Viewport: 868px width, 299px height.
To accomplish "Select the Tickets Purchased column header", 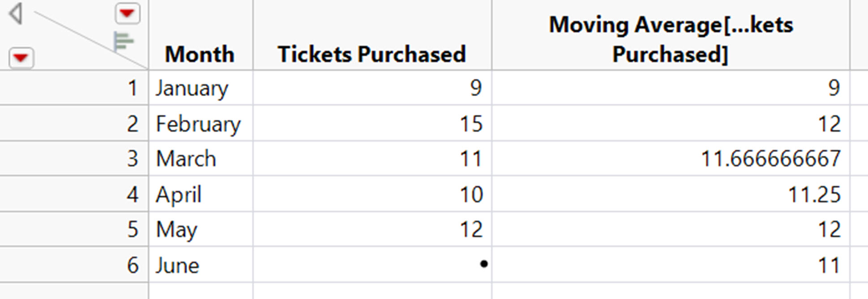I will point(372,35).
